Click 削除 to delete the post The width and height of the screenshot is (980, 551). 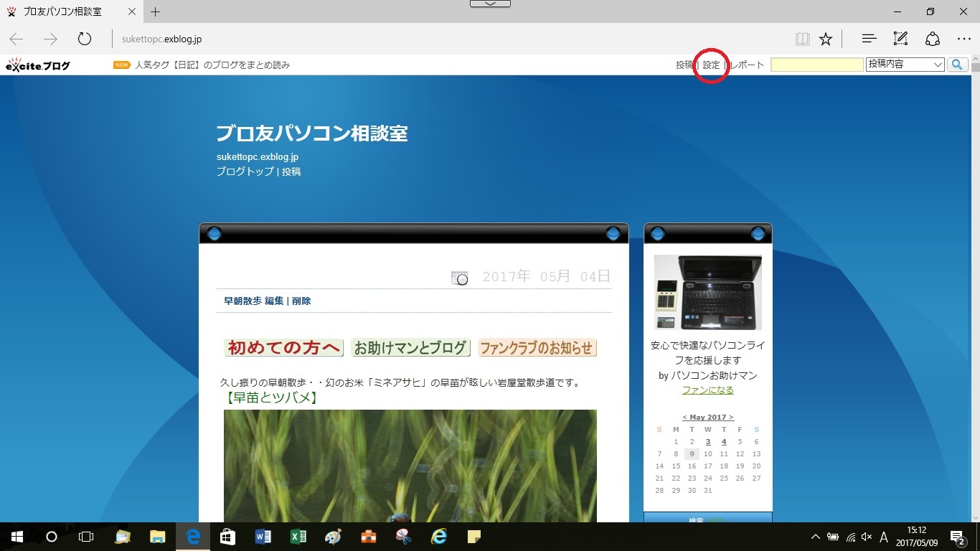coord(301,301)
